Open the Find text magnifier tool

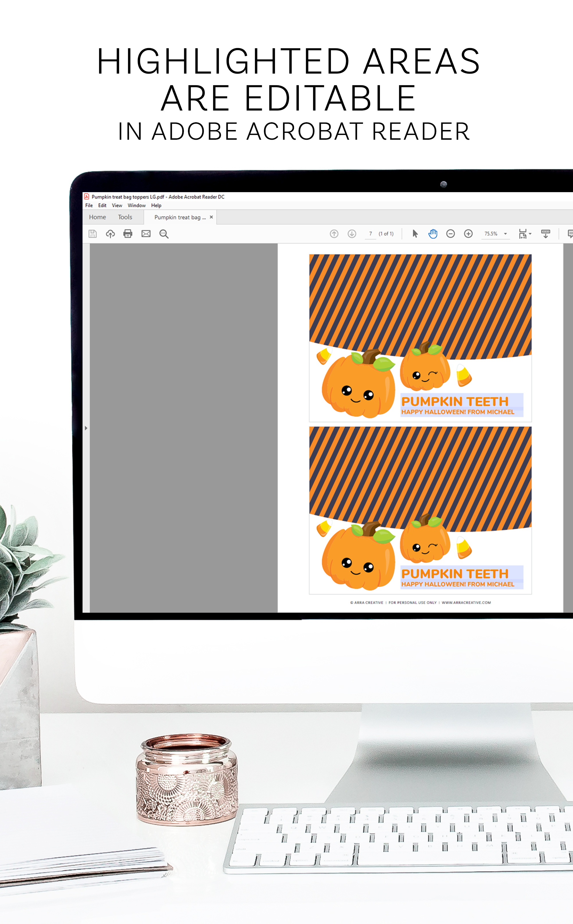click(x=164, y=234)
